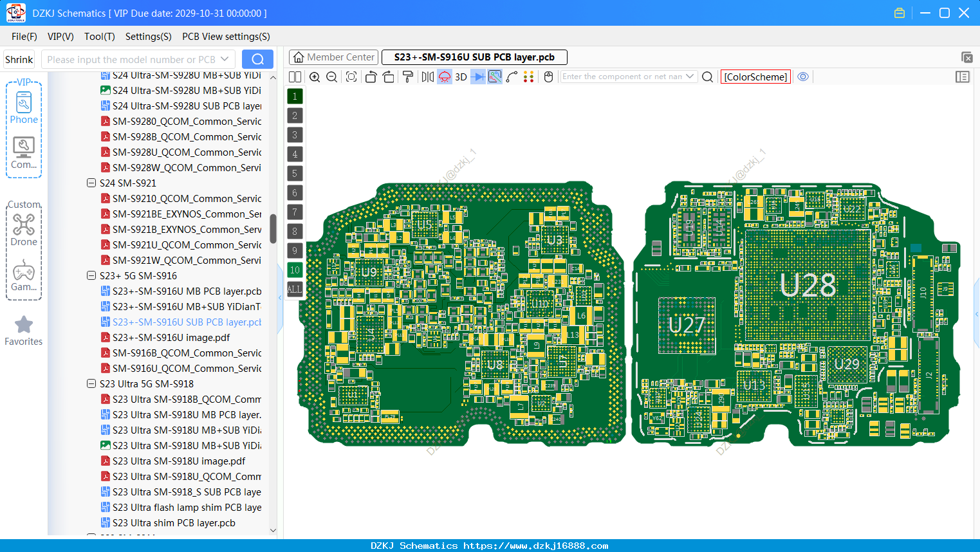
Task: Open the Settings(S) menu
Action: [149, 37]
